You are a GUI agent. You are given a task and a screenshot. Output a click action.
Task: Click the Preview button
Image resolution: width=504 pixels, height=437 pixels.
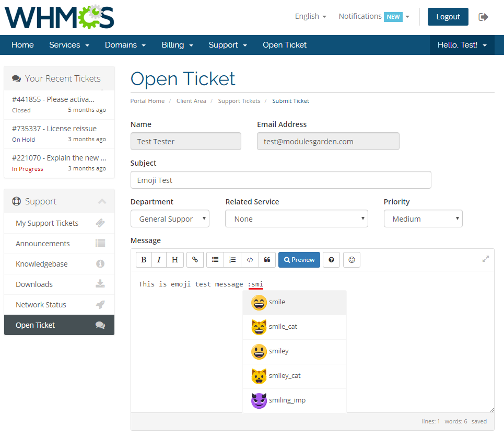(299, 260)
